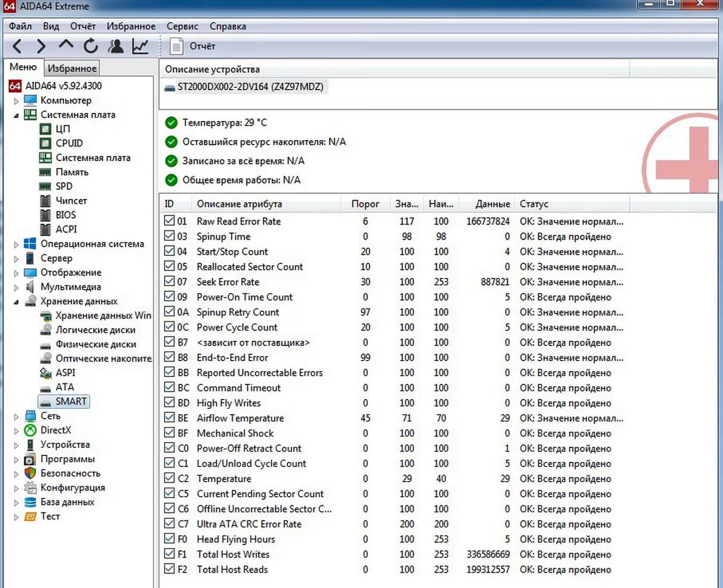Expand the Операционная система node
Screen dimensions: 723x588
(x=16, y=244)
